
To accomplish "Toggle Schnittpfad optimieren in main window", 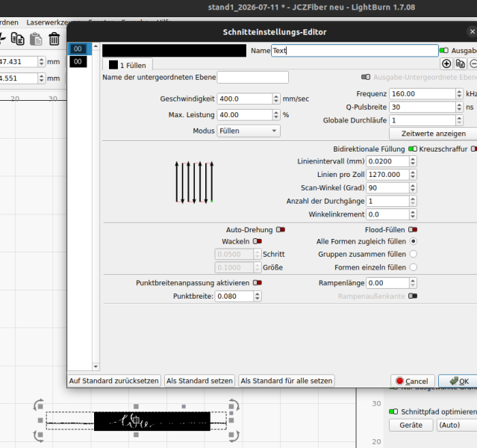I will point(393,411).
